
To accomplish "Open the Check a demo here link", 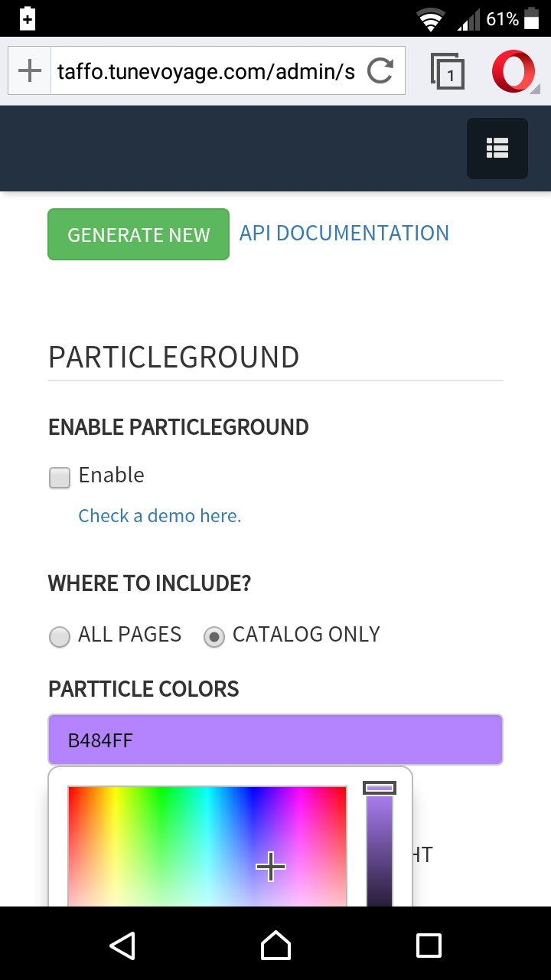I will pos(160,516).
